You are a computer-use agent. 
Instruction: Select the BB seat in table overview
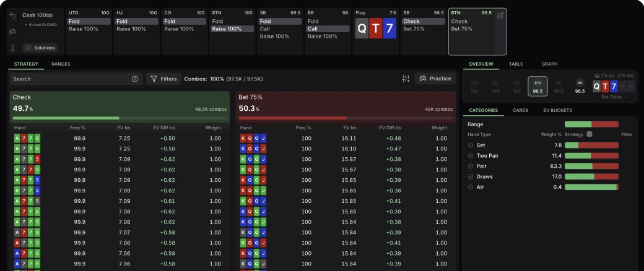pyautogui.click(x=580, y=87)
